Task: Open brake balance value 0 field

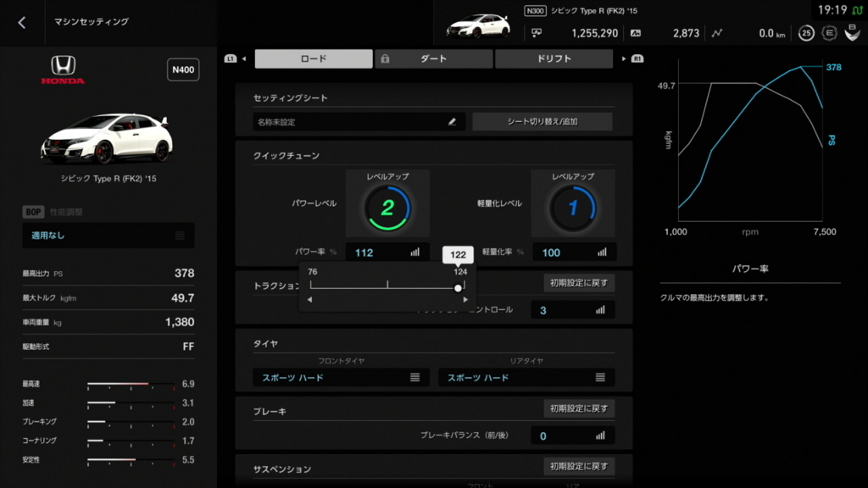Action: click(x=573, y=435)
